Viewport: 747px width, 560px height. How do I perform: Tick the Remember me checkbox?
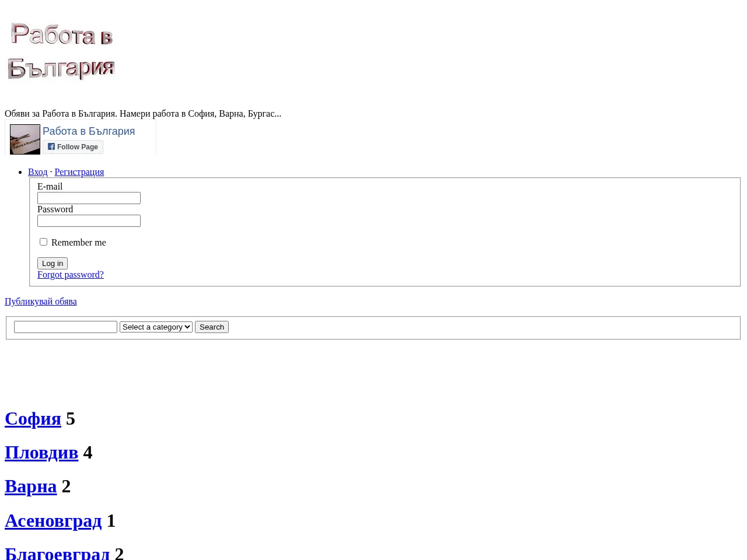43,242
